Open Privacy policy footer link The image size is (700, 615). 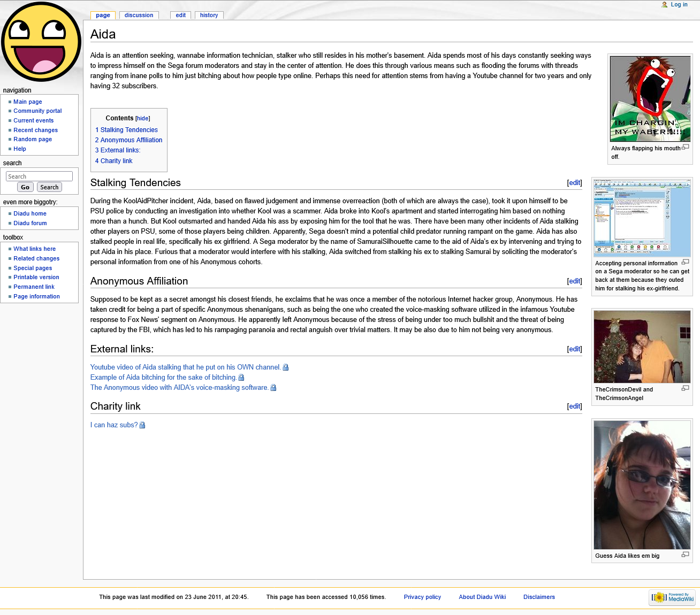click(x=422, y=597)
